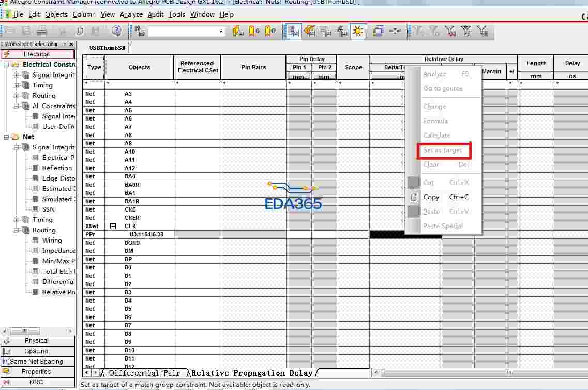The width and height of the screenshot is (588, 390).
Task: Open the Impedance worksheet in the tree
Action: coord(58,251)
